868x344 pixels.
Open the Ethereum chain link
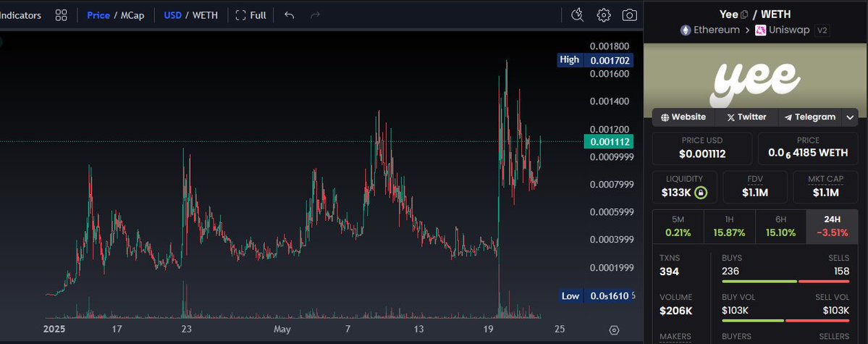[x=709, y=30]
